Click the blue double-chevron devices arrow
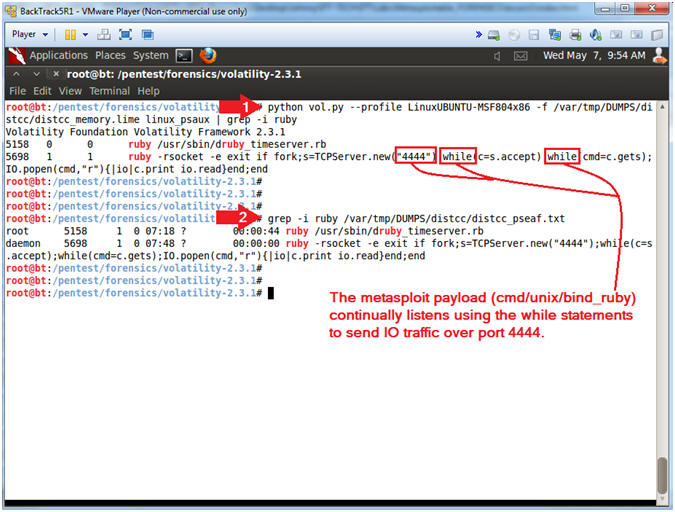This screenshot has width=675, height=512. pos(479,34)
